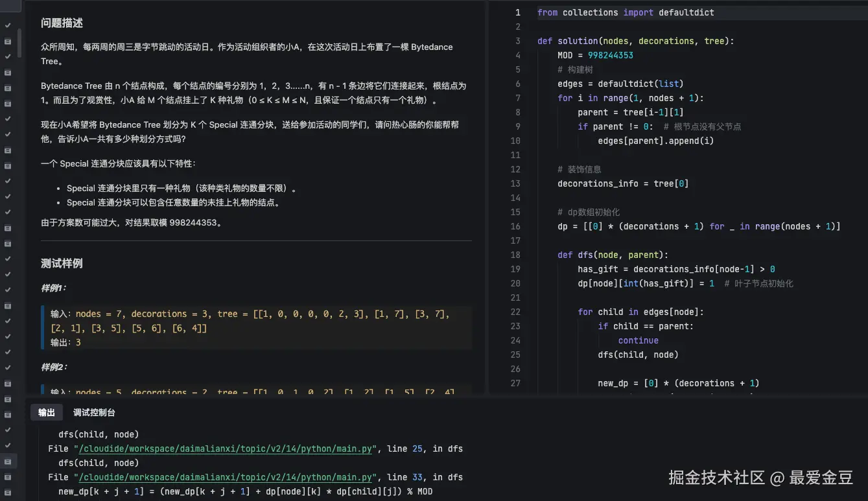Image resolution: width=868 pixels, height=501 pixels.
Task: Click the 样例2 label
Action: click(54, 367)
